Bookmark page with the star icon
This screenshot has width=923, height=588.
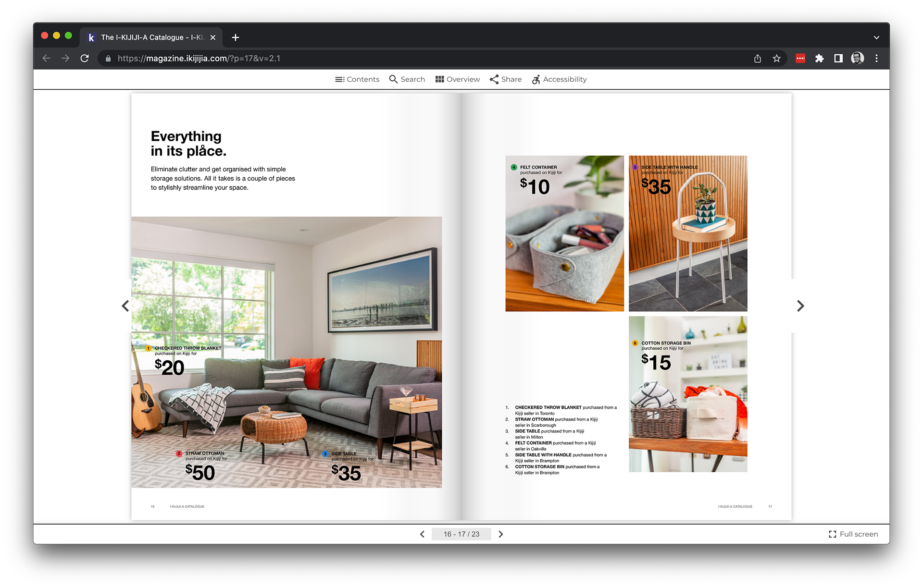click(776, 59)
